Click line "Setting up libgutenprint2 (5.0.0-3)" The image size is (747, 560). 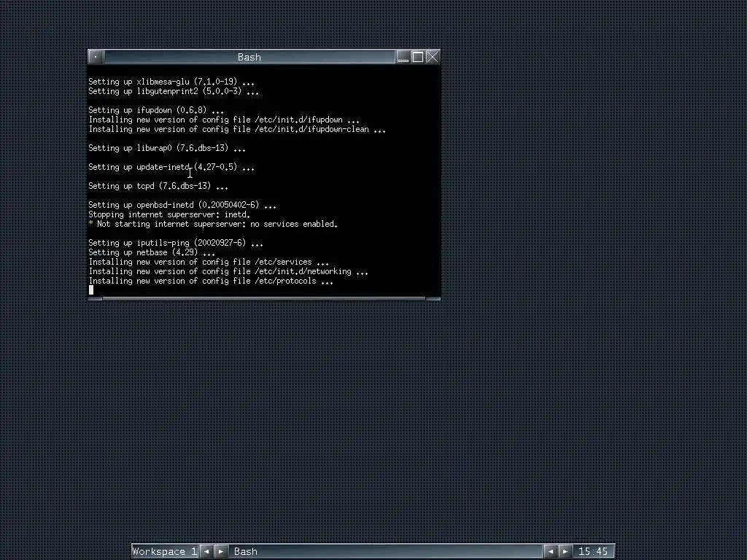(x=174, y=91)
